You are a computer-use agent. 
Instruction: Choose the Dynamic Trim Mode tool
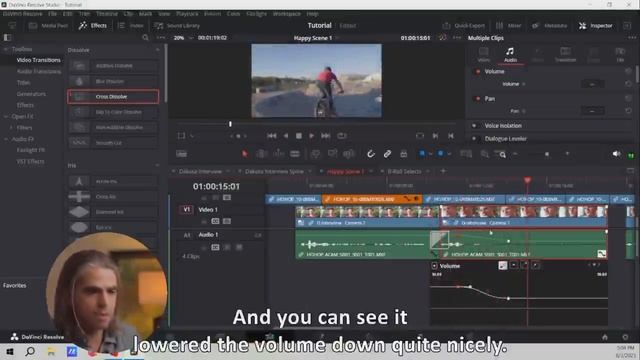(x=278, y=154)
